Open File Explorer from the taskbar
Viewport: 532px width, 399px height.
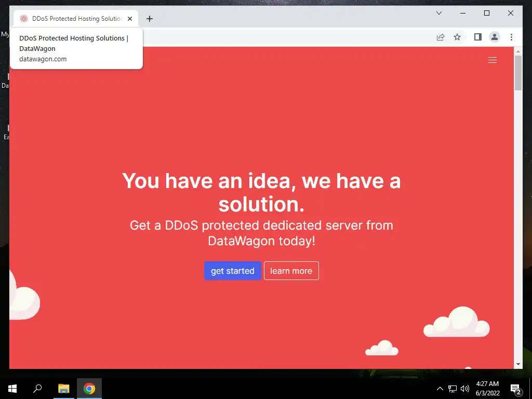pyautogui.click(x=63, y=389)
